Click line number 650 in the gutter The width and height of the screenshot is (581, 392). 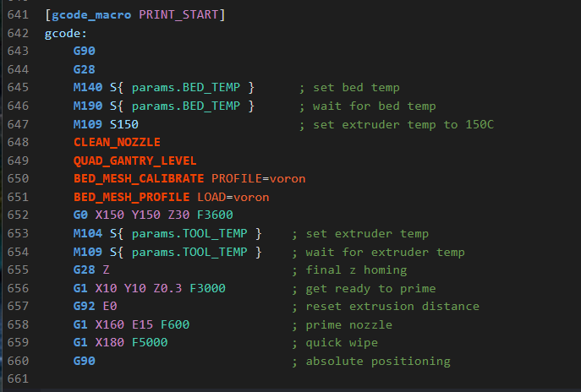(18, 179)
